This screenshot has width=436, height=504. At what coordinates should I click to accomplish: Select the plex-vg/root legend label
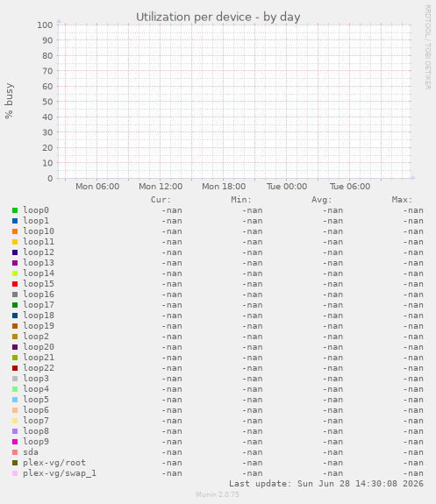coord(54,463)
